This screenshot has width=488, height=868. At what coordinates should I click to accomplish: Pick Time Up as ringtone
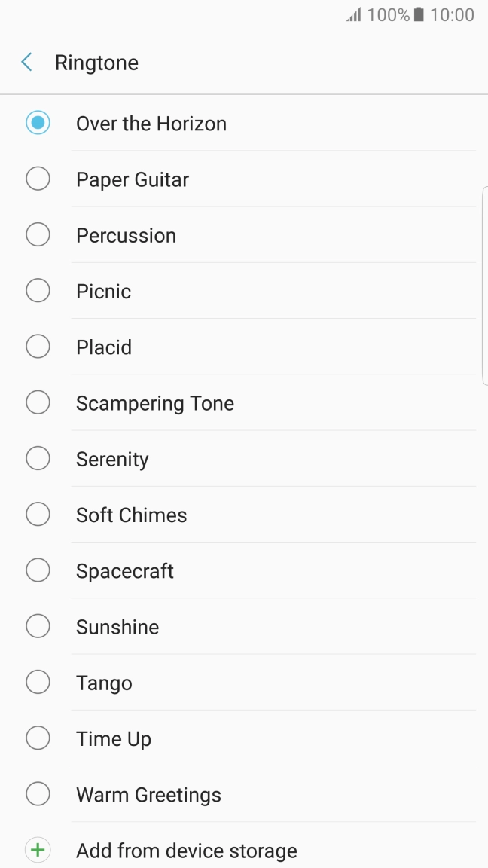coord(113,738)
